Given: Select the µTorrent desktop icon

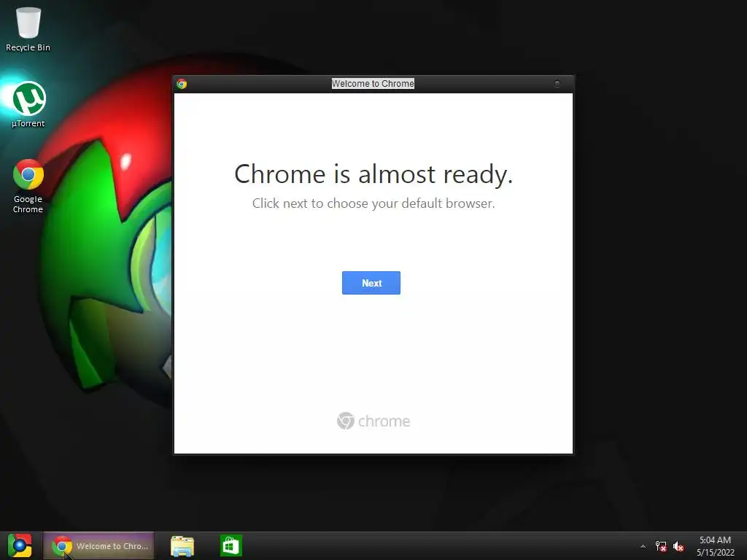Looking at the screenshot, I should click(28, 105).
